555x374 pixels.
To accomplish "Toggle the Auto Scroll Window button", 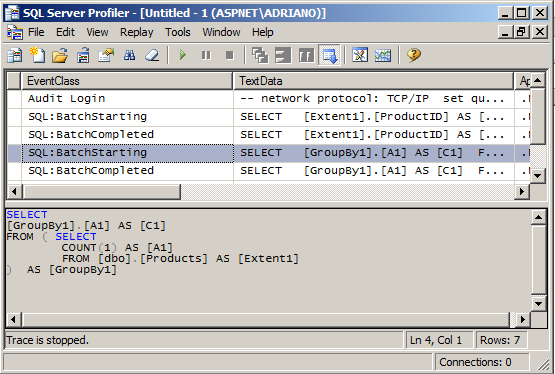I will 330,56.
